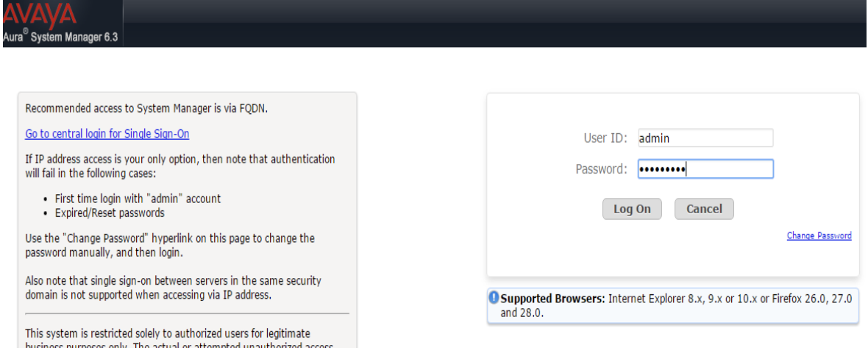The height and width of the screenshot is (356, 868).
Task: Click the Use the Change Password hyperlink paragraph
Action: [170, 246]
